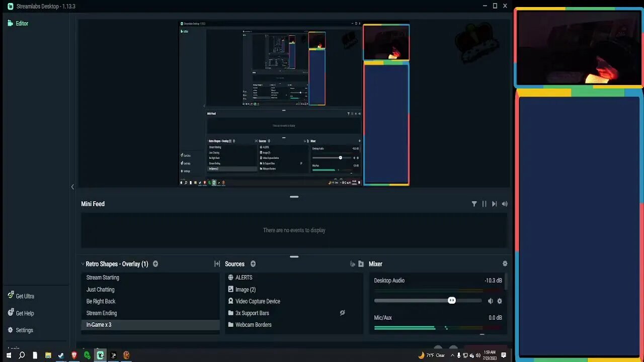The image size is (644, 362).
Task: Click the Mic/Aux 0.0 dB value
Action: click(495, 318)
